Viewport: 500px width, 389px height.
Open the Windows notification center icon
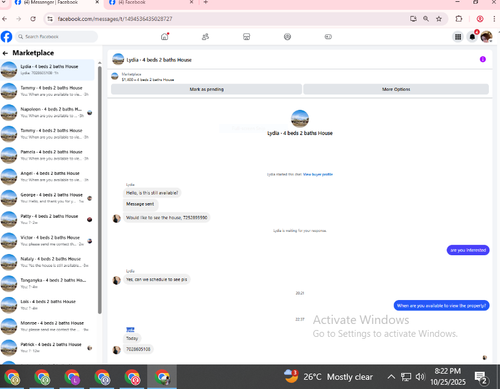click(x=481, y=377)
